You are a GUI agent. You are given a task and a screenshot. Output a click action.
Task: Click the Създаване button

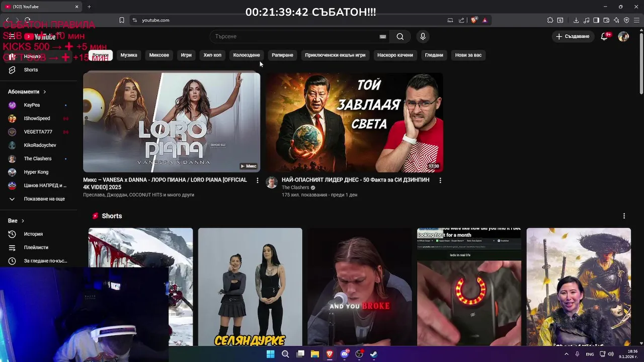[x=573, y=36]
